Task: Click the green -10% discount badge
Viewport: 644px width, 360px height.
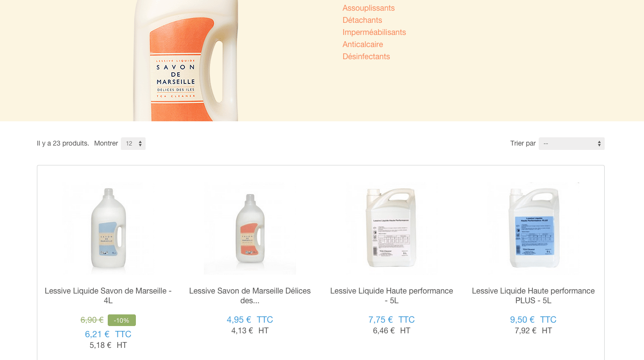Action: tap(122, 320)
